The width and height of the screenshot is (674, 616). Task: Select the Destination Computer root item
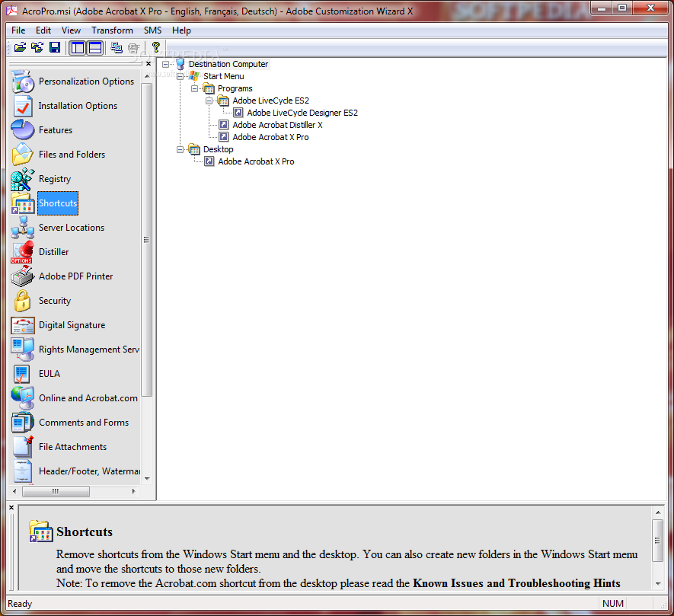tap(228, 64)
